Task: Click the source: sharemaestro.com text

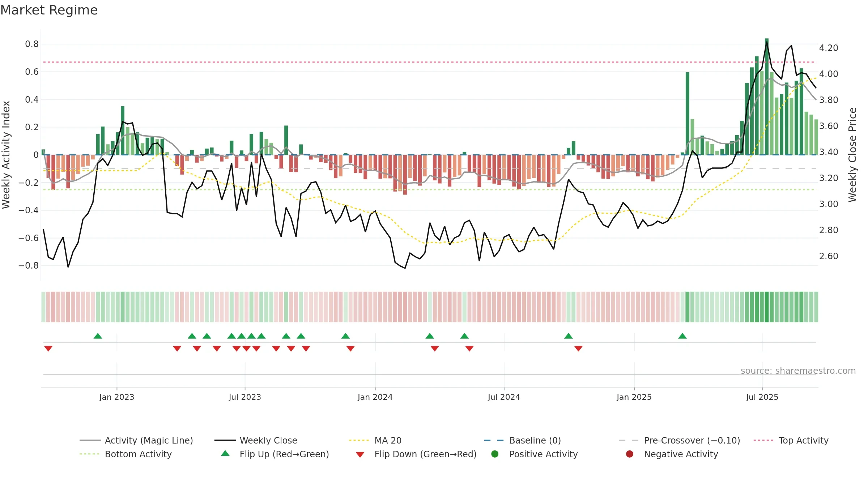Action: [x=798, y=371]
